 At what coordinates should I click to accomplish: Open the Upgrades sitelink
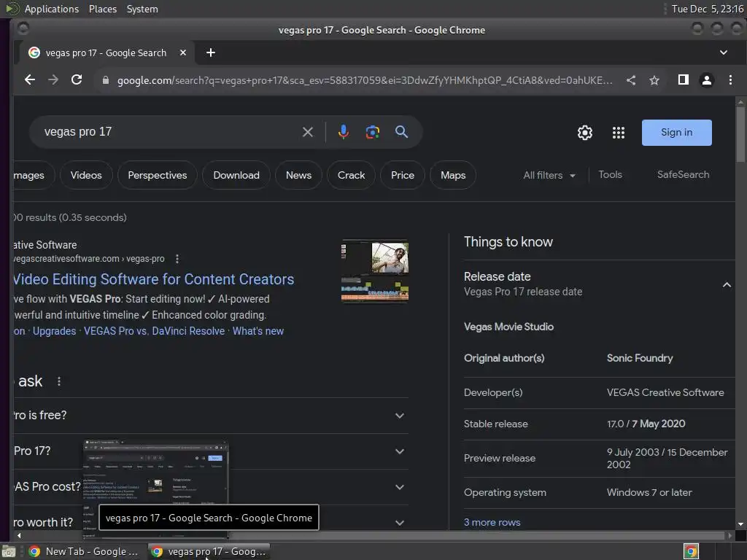click(x=54, y=331)
